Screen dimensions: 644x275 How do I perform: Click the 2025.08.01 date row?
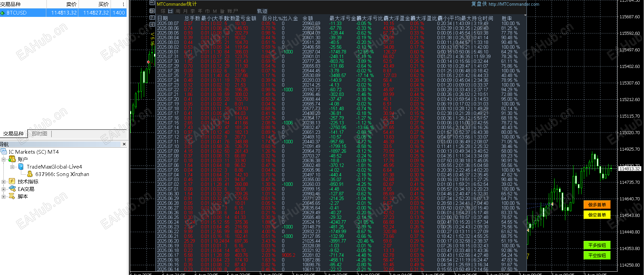pyautogui.click(x=168, y=52)
